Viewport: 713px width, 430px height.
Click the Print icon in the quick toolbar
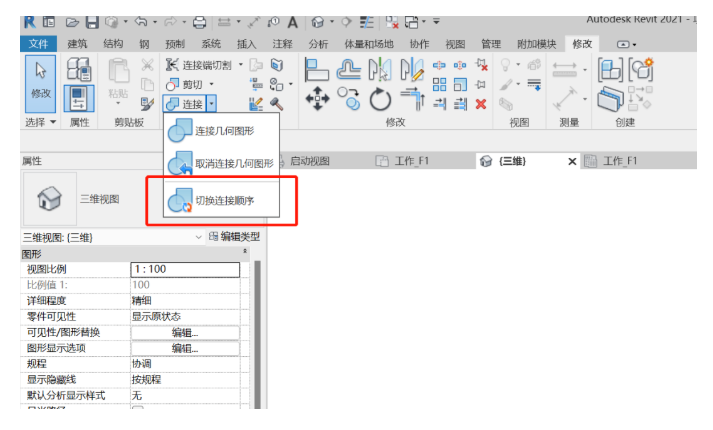199,22
